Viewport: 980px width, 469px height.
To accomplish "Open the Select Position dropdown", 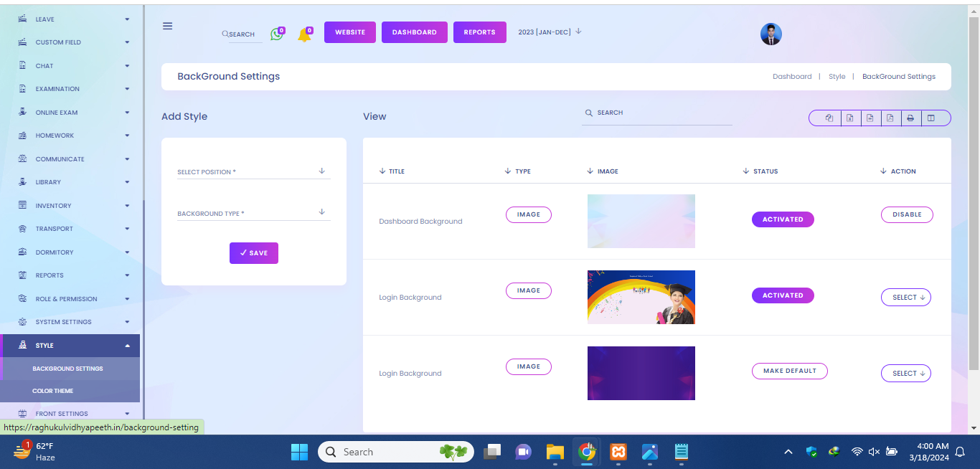I will point(253,172).
